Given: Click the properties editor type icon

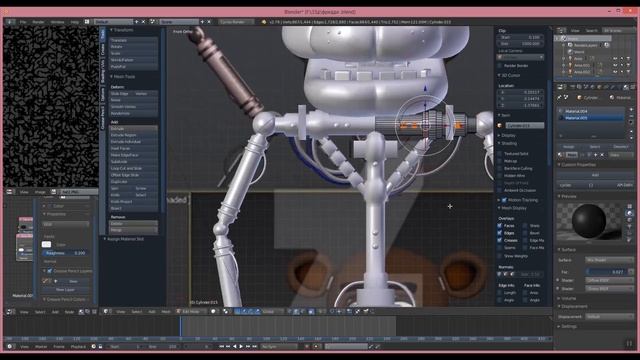Looking at the screenshot, I should click(562, 87).
